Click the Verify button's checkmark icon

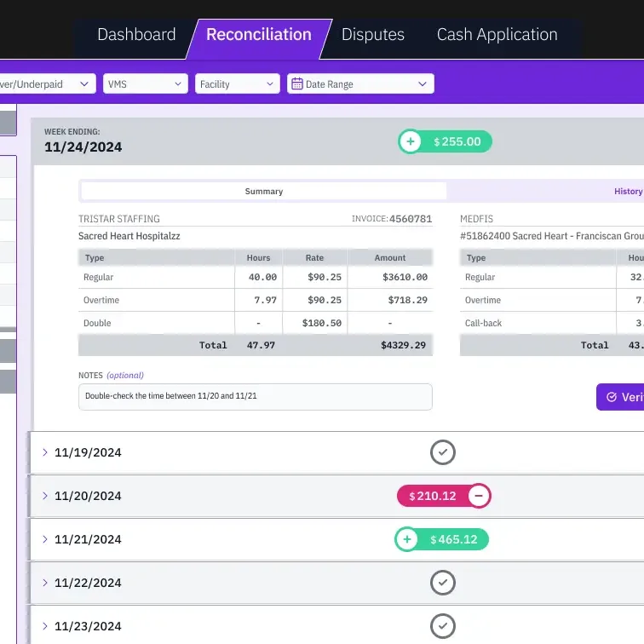[612, 397]
